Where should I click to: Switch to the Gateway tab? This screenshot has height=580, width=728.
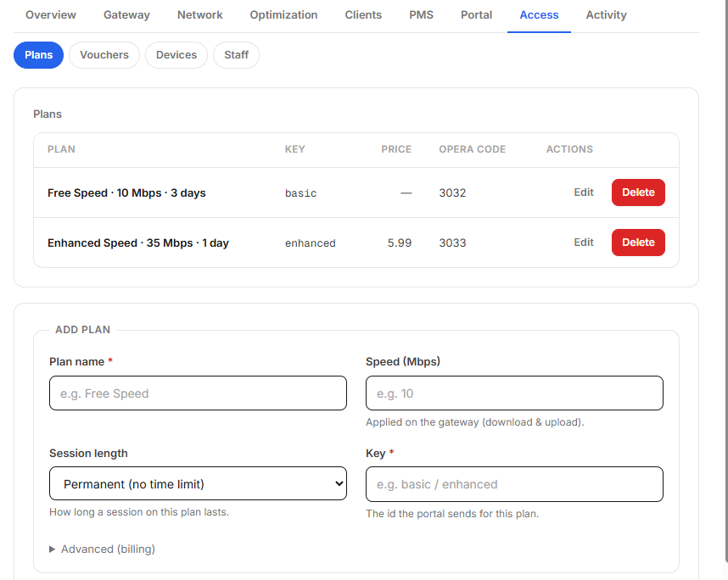[126, 15]
